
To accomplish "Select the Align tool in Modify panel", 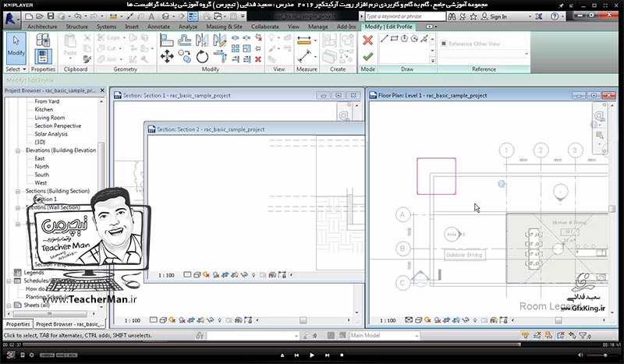I will pyautogui.click(x=167, y=41).
